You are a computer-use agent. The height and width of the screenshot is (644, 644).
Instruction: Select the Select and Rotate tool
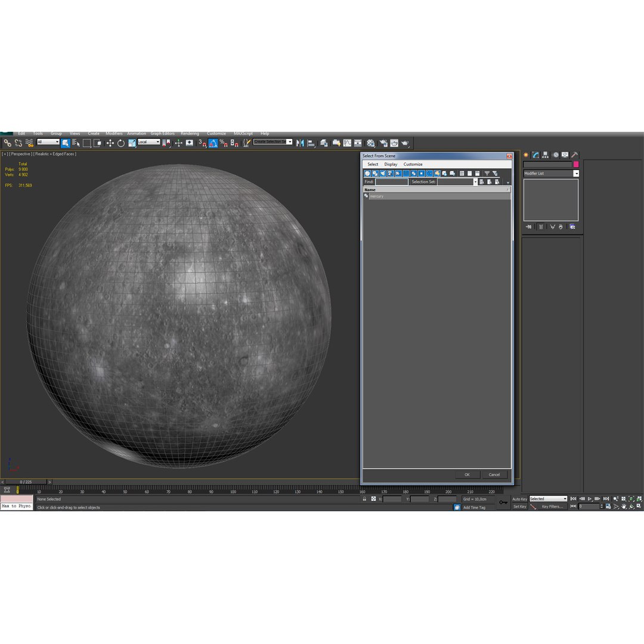point(120,143)
